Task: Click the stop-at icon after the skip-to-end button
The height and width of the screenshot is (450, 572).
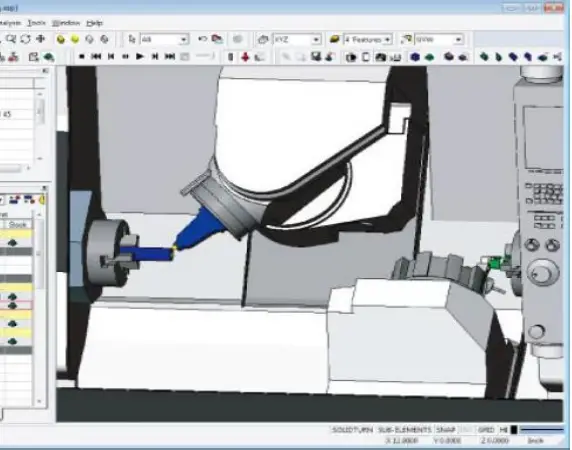Action: [x=185, y=57]
